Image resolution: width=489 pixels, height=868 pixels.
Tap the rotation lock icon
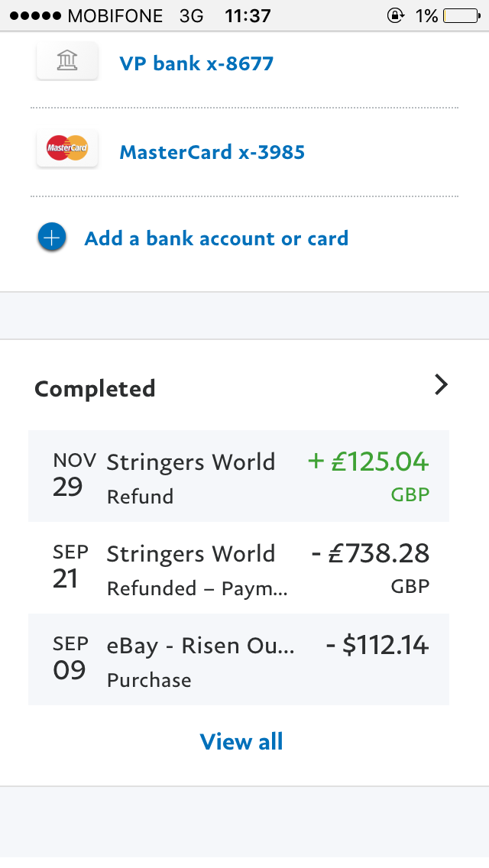(x=396, y=15)
